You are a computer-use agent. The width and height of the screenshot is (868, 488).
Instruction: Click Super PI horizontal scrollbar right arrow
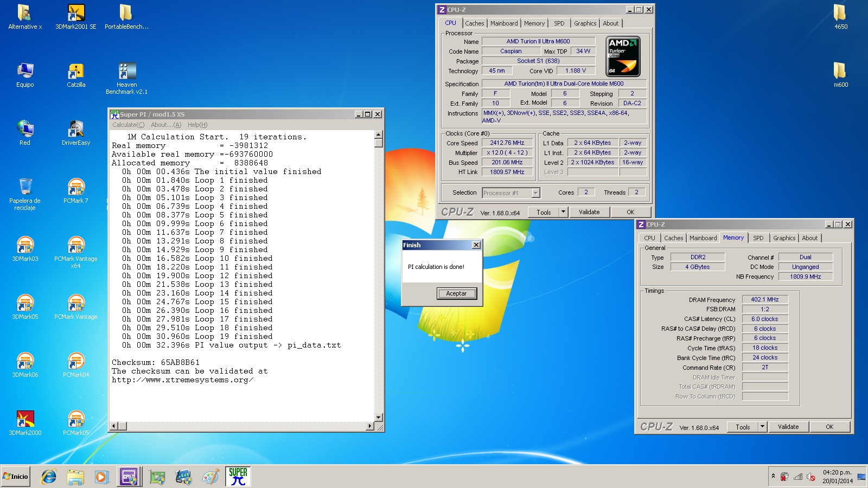[x=371, y=426]
